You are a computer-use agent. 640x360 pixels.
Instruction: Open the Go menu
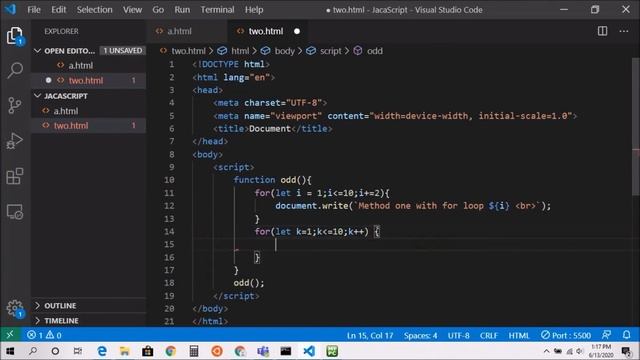(x=158, y=9)
